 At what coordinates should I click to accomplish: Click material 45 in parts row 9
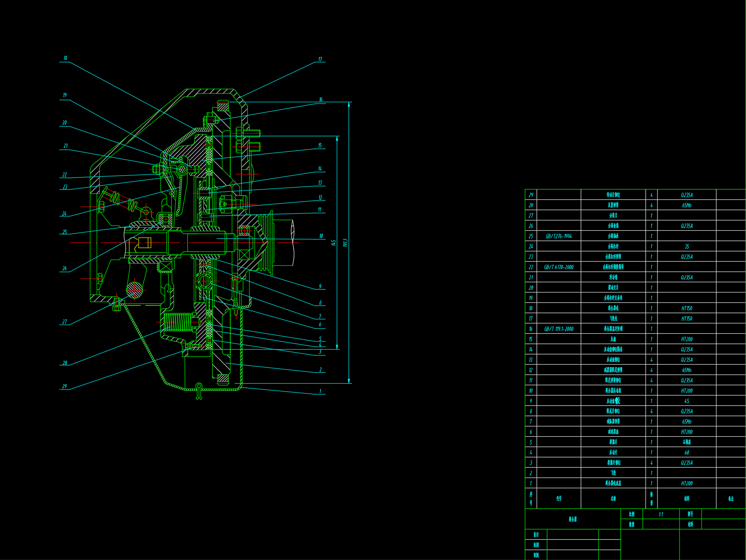pos(687,401)
